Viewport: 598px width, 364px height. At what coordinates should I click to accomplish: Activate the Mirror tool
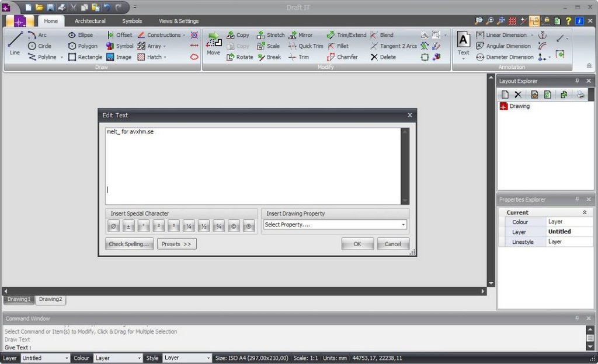pos(301,35)
